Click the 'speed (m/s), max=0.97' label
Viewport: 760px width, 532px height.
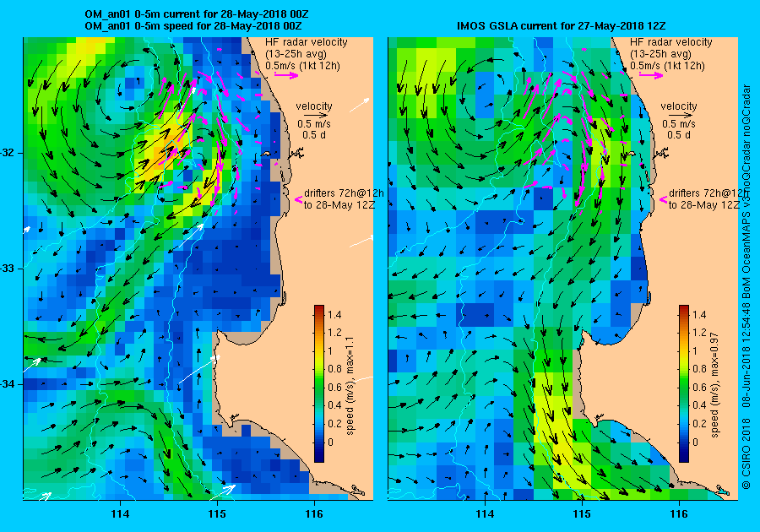click(x=714, y=385)
